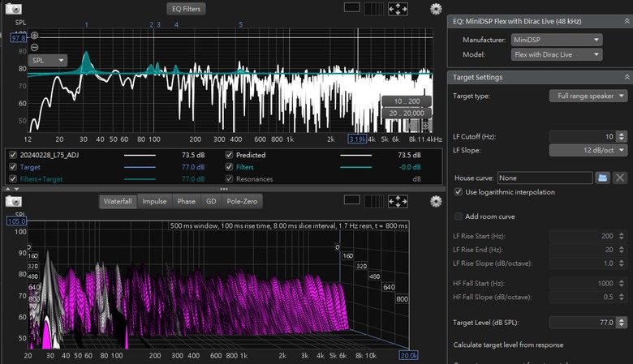
Task: Toggle the Resonances trace checkbox
Action: tap(230, 178)
